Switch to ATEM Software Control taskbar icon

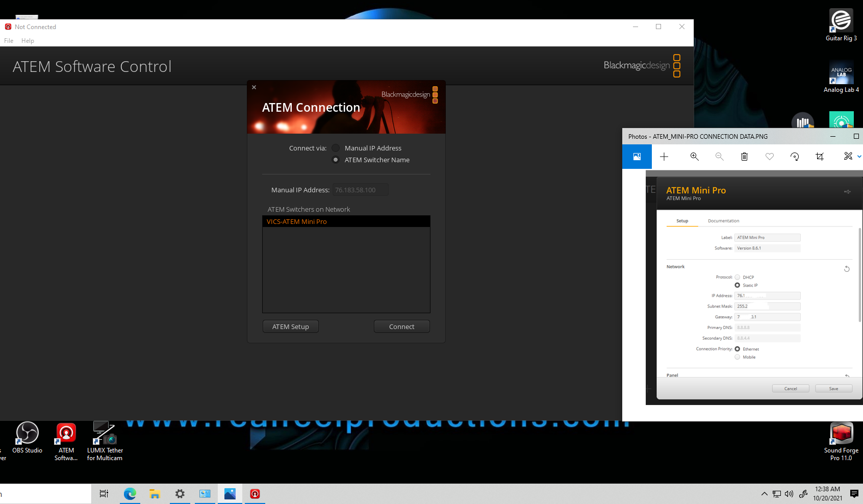coord(255,494)
